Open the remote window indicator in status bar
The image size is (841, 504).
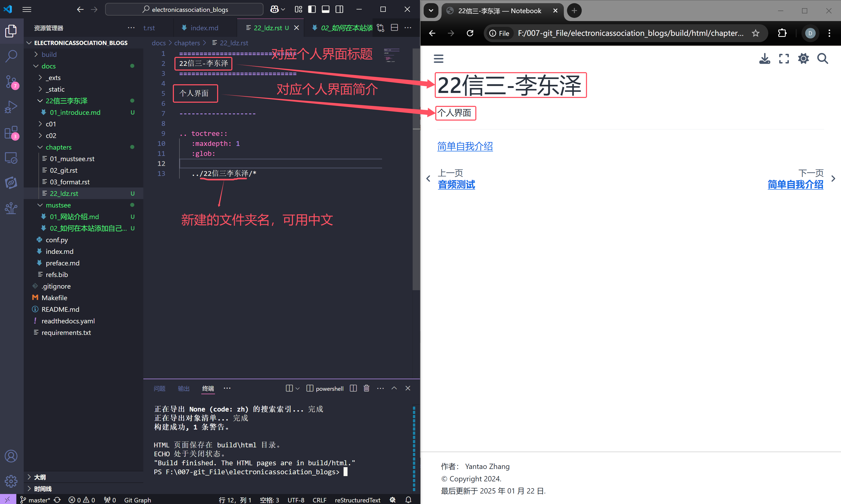click(x=7, y=500)
